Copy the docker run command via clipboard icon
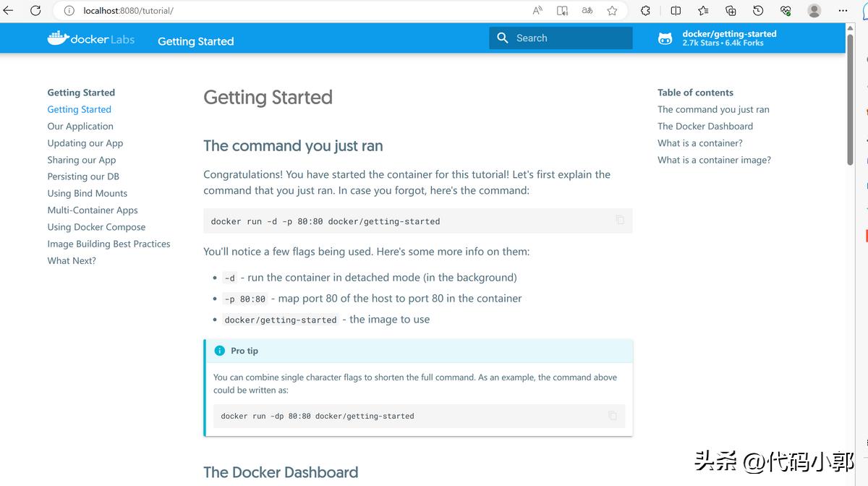Screen dimensions: 868x486 tap(620, 221)
